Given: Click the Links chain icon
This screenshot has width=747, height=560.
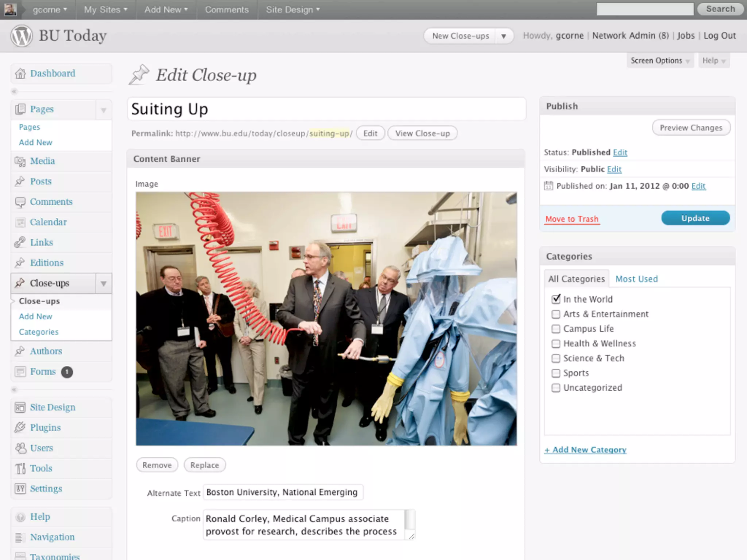Looking at the screenshot, I should click(x=20, y=242).
